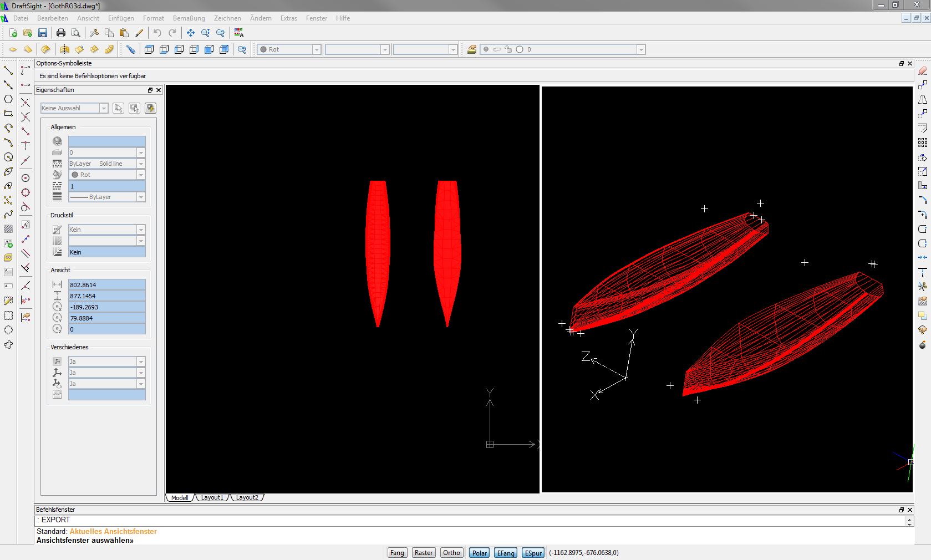Viewport: 931px width, 560px height.
Task: Pick the Spline curve tool
Action: pos(8,215)
